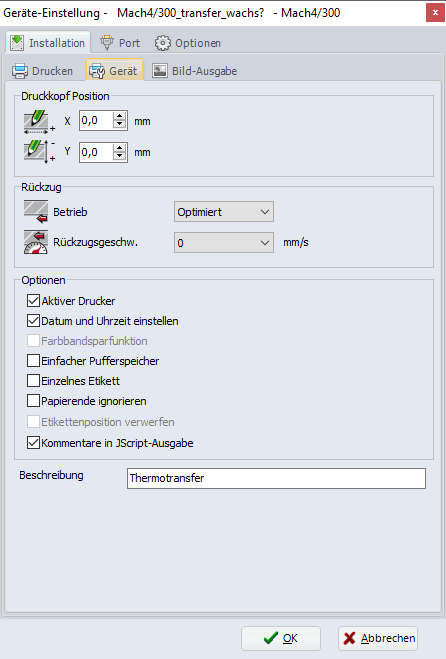This screenshot has height=659, width=446.
Task: Click the Rückzugsgeschw. speedometer icon
Action: [36, 242]
